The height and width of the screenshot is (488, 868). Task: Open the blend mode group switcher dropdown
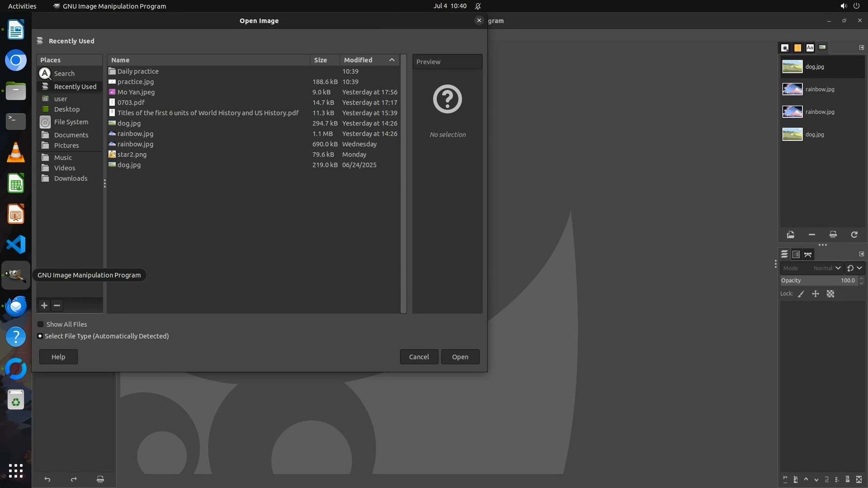[854, 268]
